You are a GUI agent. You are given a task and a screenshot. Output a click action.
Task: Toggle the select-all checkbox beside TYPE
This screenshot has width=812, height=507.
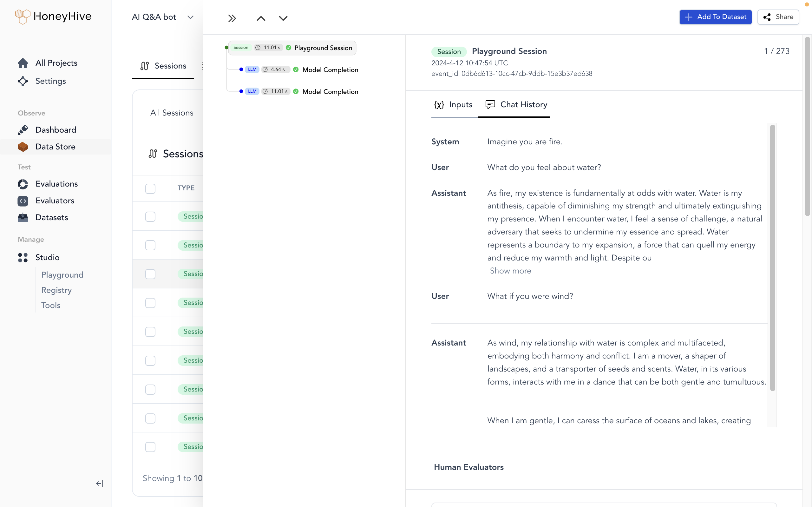coord(150,188)
